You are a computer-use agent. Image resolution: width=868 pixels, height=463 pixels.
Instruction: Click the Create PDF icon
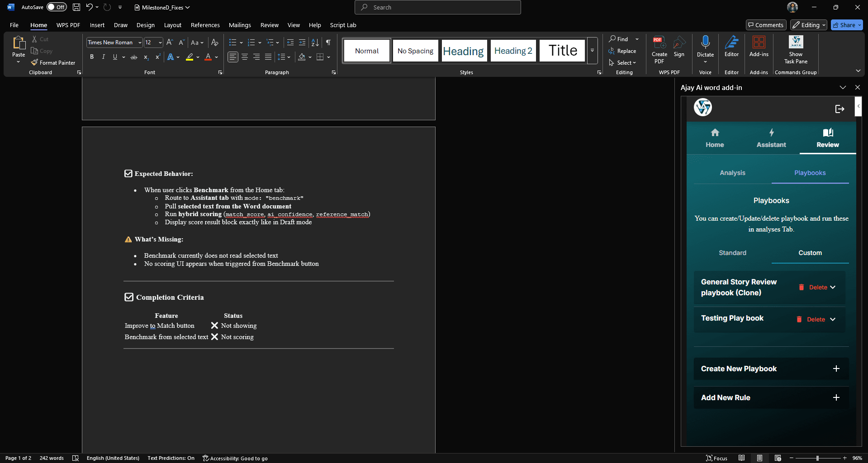coord(659,50)
